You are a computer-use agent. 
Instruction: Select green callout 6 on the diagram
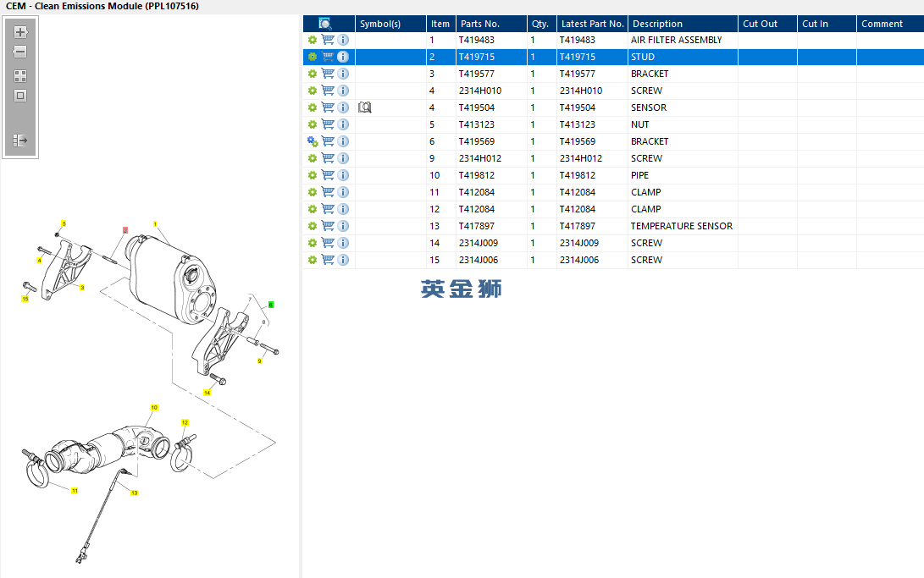point(270,305)
